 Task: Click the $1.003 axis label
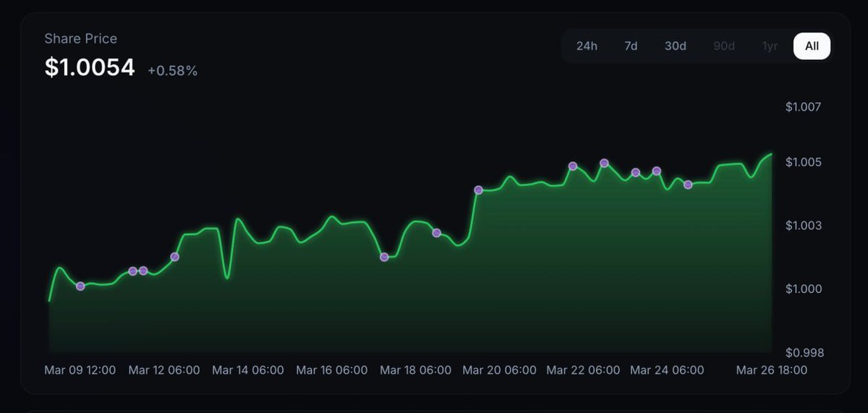[803, 226]
